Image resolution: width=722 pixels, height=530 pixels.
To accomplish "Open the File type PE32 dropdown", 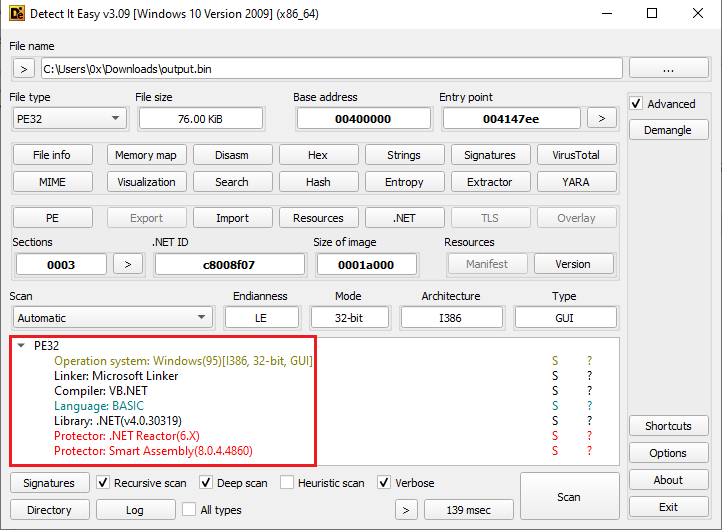I will pos(69,119).
